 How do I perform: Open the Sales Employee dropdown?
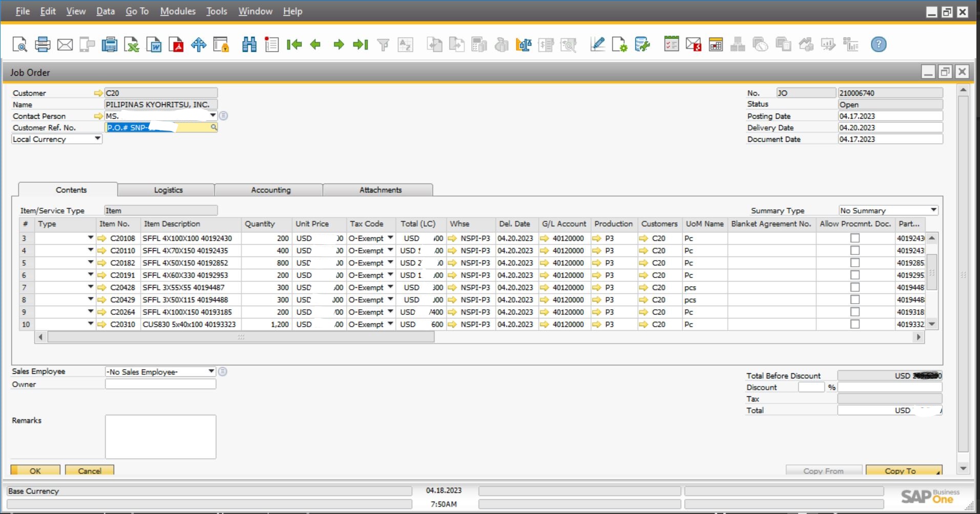[211, 371]
